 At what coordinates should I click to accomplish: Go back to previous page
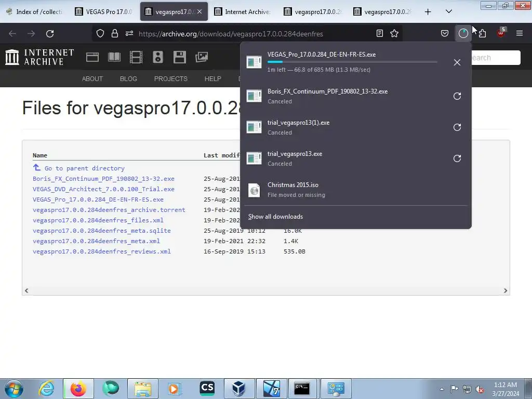(x=12, y=34)
